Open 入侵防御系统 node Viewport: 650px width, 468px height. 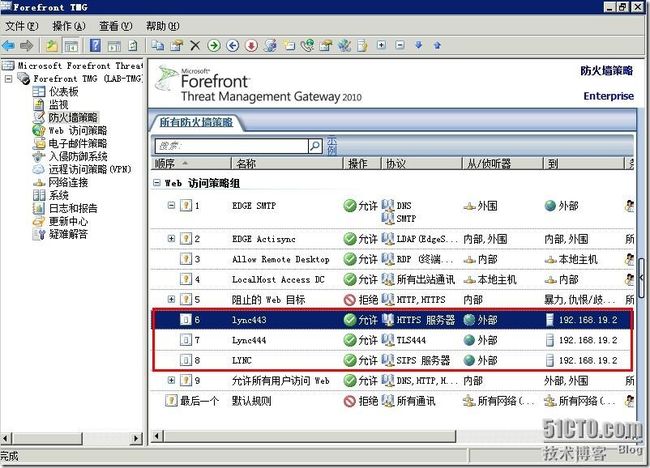(78, 156)
